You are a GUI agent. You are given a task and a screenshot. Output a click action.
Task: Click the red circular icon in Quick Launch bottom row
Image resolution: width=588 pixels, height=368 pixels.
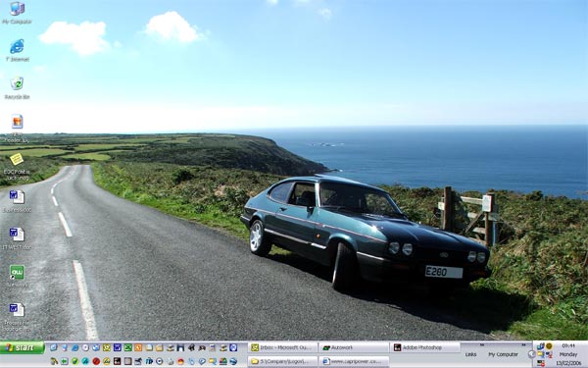tap(96, 361)
